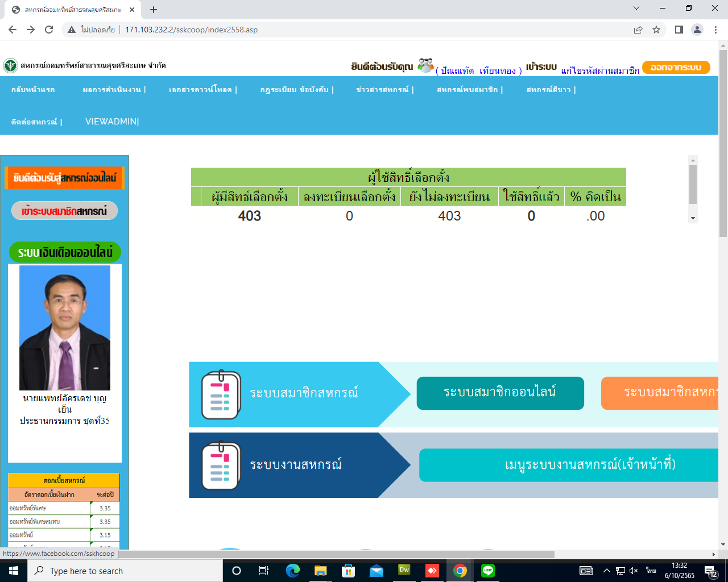Open Chrome's three-dot menu
The width and height of the screenshot is (728, 582).
coord(716,30)
